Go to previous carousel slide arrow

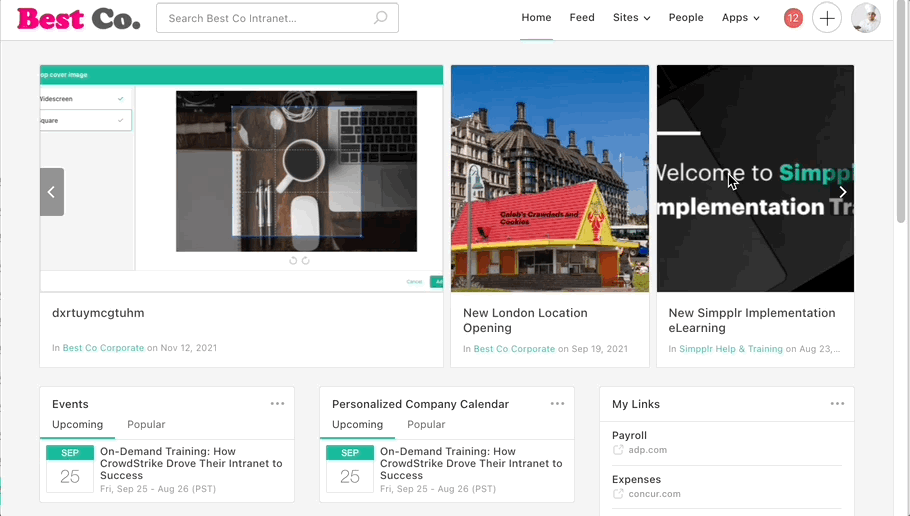pyautogui.click(x=52, y=192)
